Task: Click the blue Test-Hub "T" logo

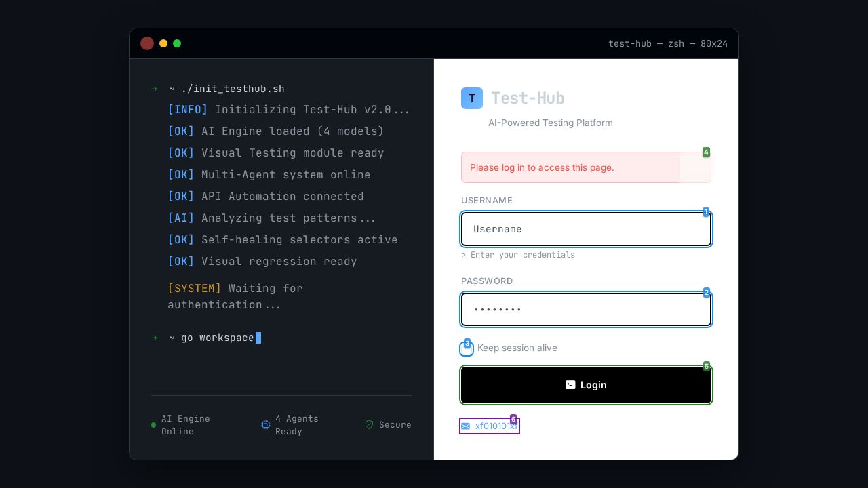Action: 472,98
